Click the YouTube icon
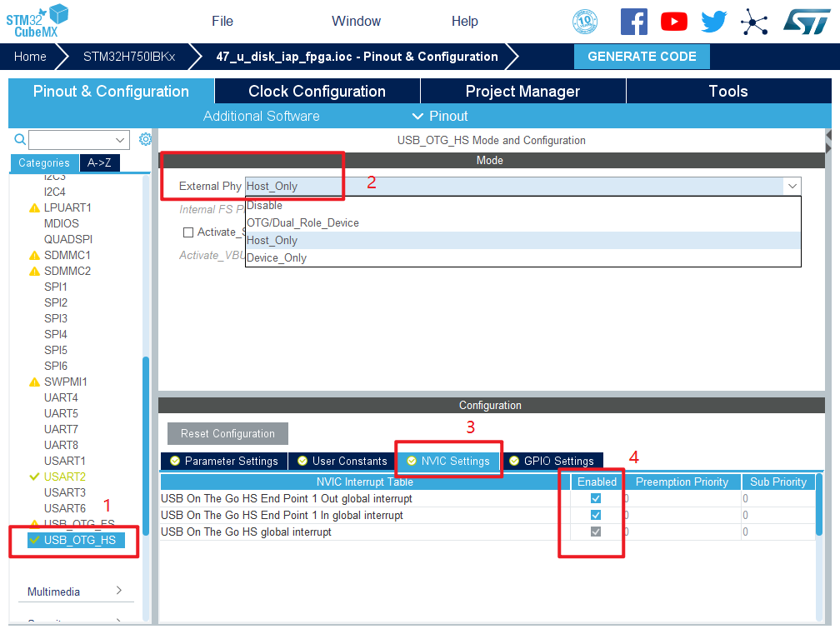The width and height of the screenshot is (840, 634). (x=673, y=22)
